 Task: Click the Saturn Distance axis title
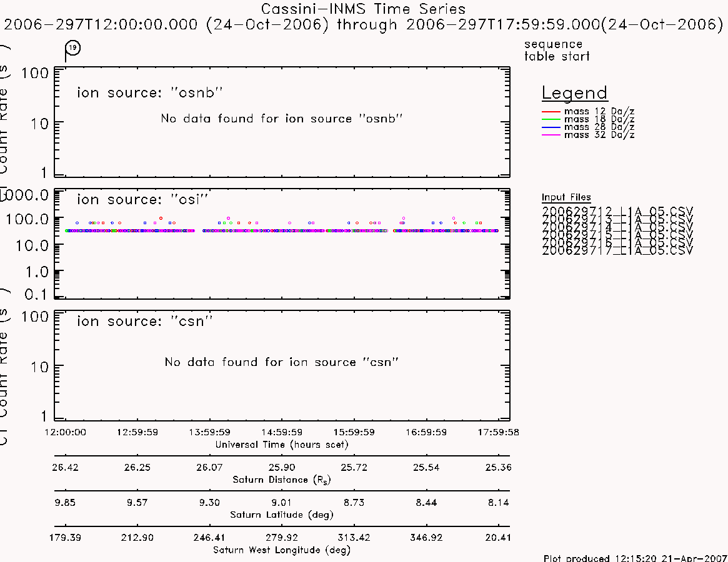(281, 480)
